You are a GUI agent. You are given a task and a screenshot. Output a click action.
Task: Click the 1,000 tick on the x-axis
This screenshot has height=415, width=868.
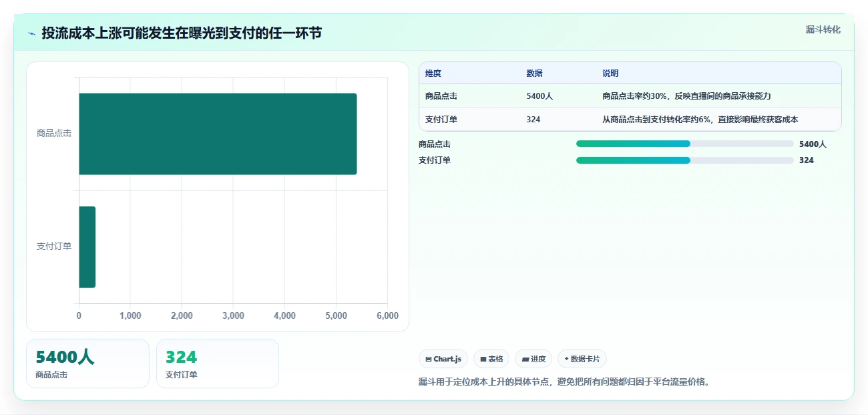130,316
